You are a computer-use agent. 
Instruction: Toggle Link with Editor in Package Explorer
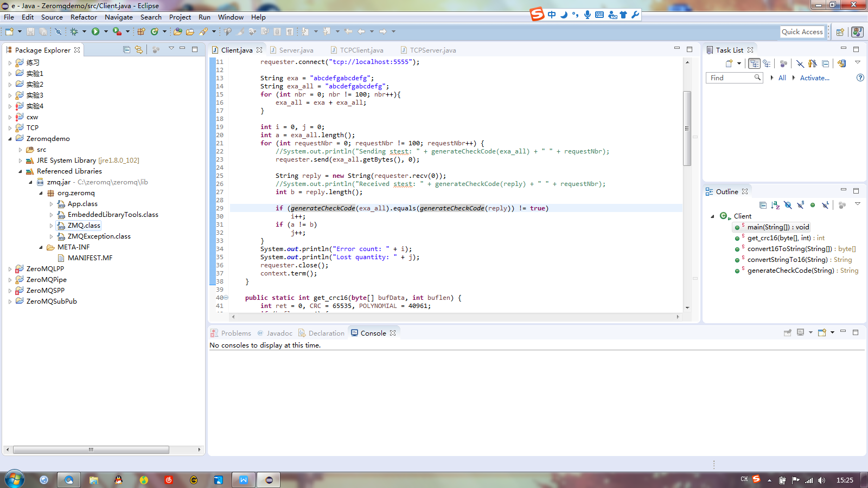[139, 50]
